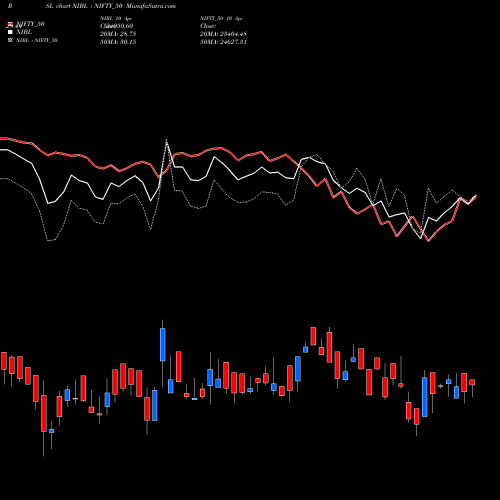Viewport: 500px width, 500px height.
Task: Click the NIFTY_50 legend label
Action: coord(30,24)
